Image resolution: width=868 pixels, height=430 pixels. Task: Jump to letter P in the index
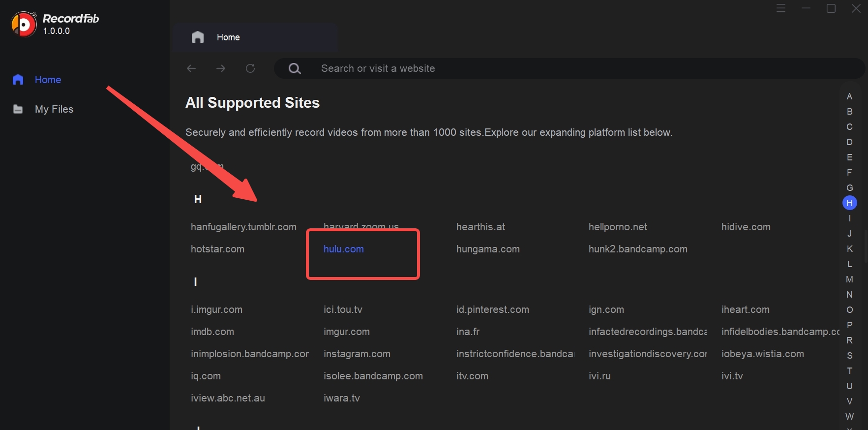(x=849, y=325)
